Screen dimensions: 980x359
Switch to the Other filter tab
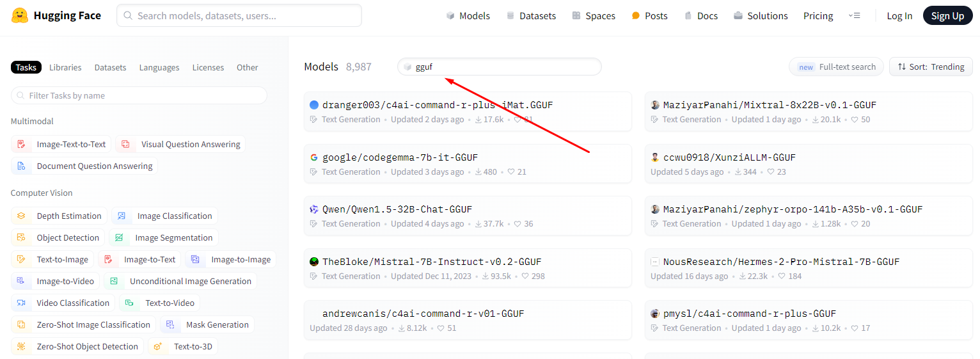coord(247,67)
